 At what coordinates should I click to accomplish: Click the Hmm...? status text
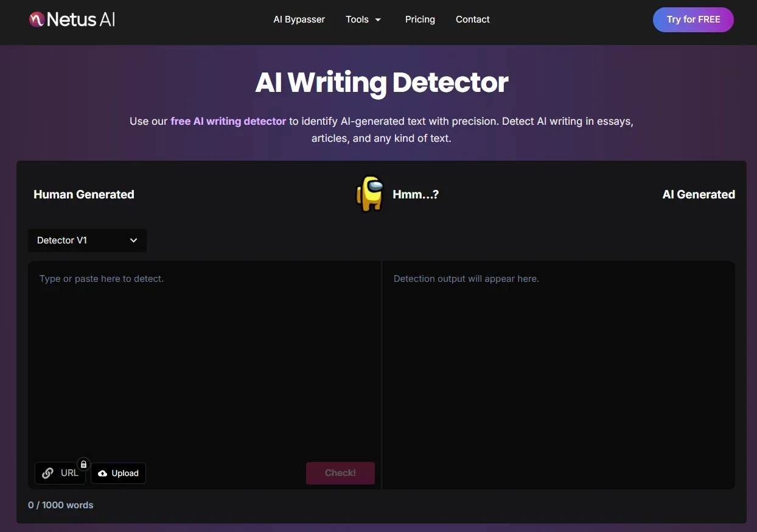click(416, 194)
